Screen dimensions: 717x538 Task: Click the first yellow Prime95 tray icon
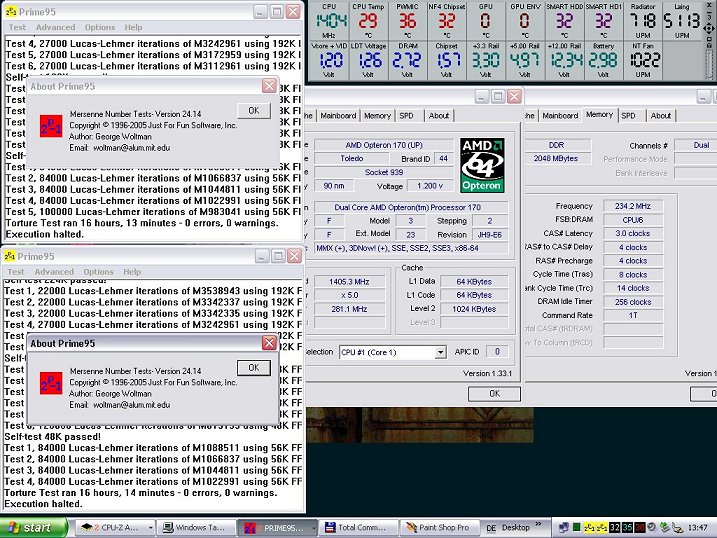click(589, 527)
